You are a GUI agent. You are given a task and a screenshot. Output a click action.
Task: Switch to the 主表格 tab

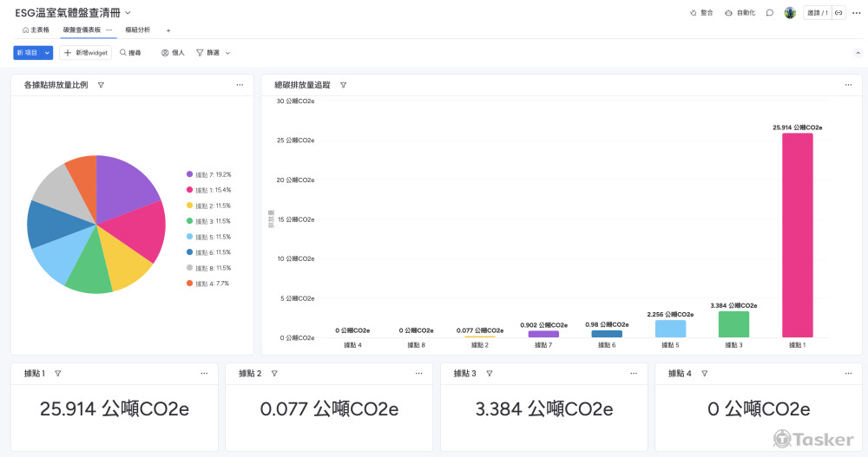[36, 30]
